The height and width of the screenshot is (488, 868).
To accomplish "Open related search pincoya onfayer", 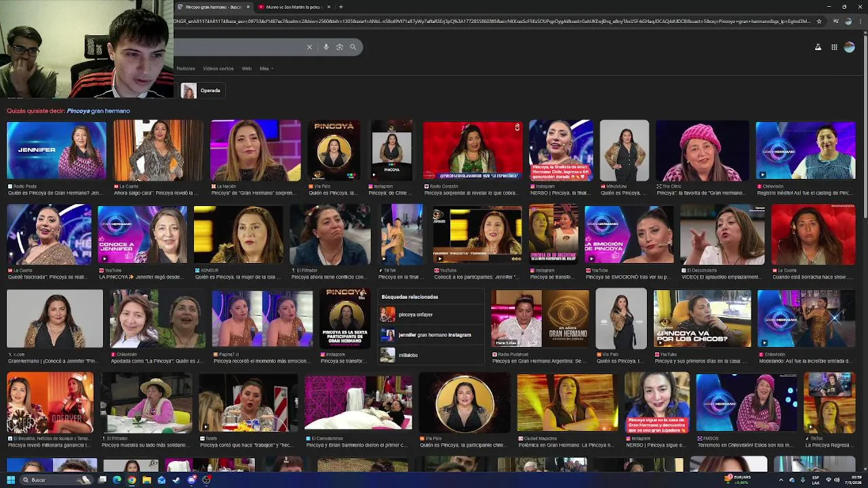I will click(x=431, y=314).
